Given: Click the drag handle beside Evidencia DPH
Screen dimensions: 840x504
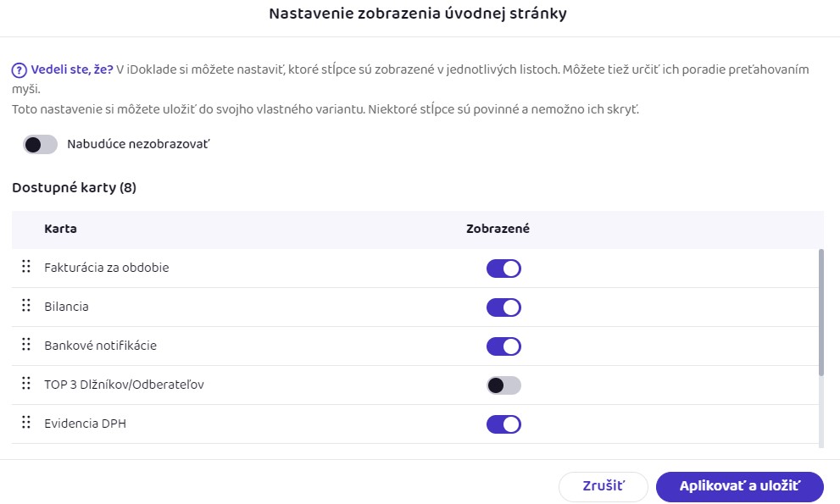Looking at the screenshot, I should (x=25, y=424).
